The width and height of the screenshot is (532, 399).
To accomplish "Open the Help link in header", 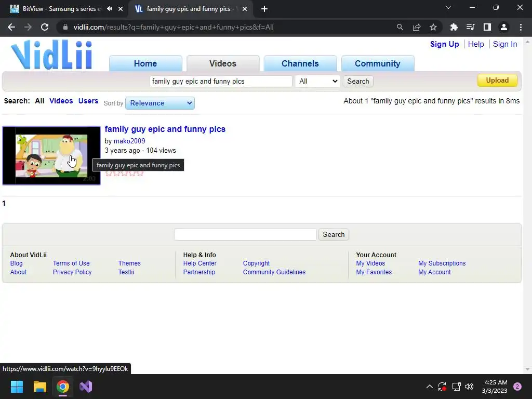I will (x=476, y=44).
